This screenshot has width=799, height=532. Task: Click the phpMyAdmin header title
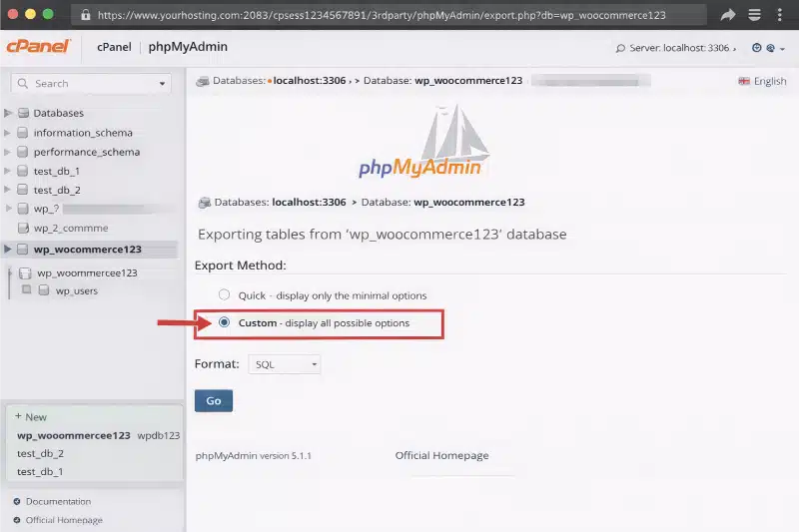(188, 47)
